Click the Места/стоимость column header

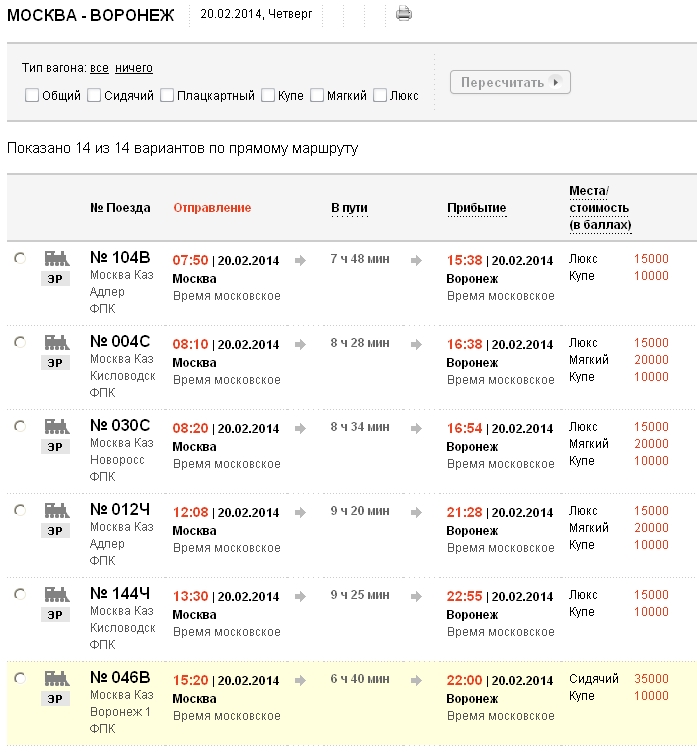point(600,208)
